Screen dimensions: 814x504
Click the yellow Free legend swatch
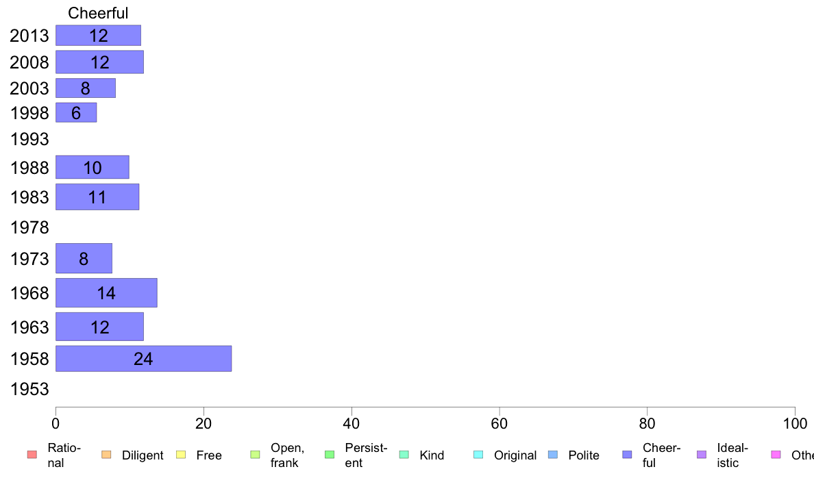pyautogui.click(x=181, y=455)
